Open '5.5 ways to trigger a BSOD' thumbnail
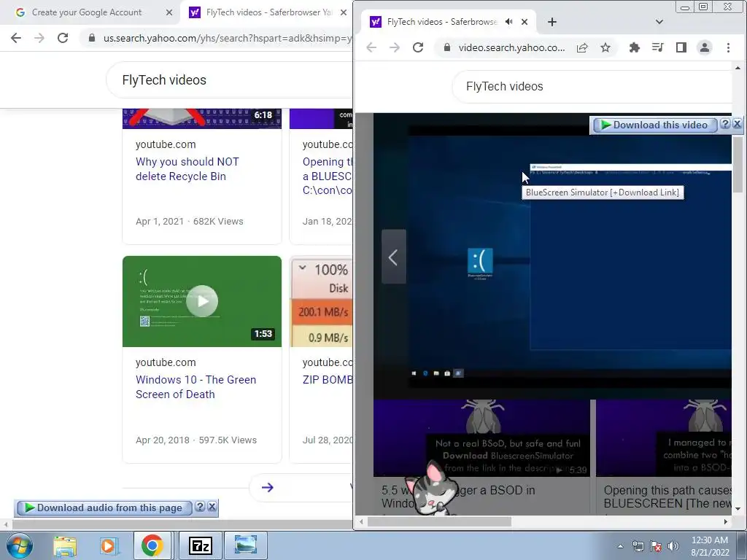The width and height of the screenshot is (747, 560). coord(481,438)
